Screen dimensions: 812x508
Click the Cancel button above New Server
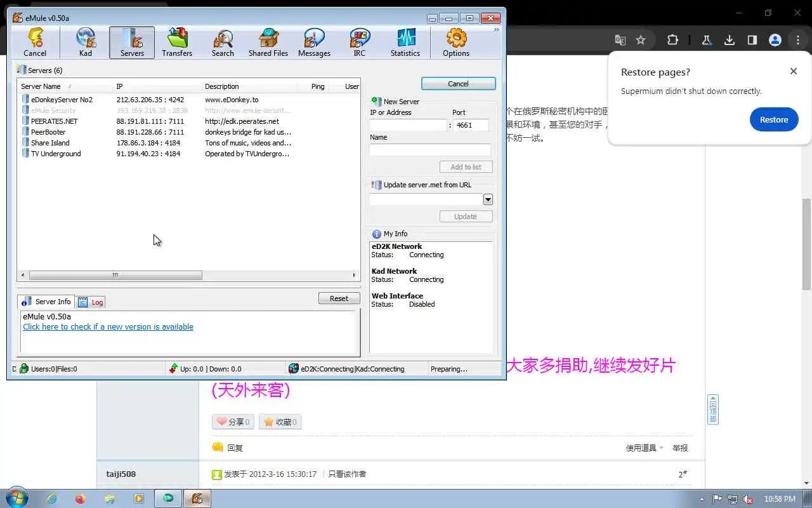tap(458, 84)
